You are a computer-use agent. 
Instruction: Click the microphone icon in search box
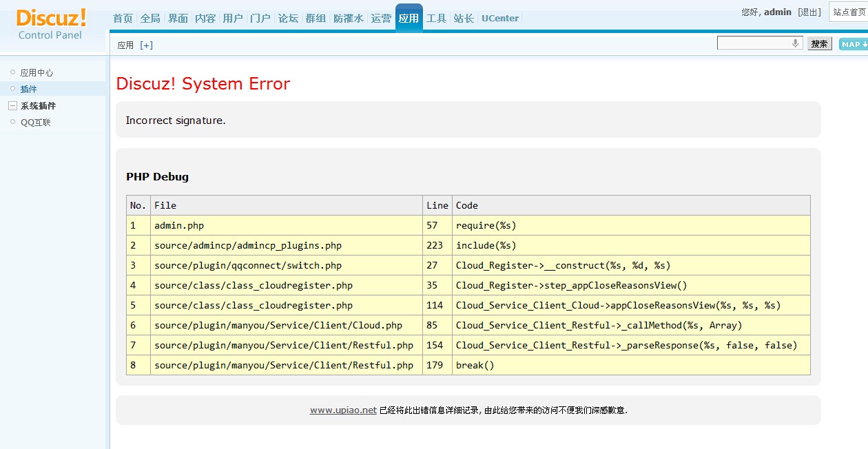pyautogui.click(x=796, y=43)
